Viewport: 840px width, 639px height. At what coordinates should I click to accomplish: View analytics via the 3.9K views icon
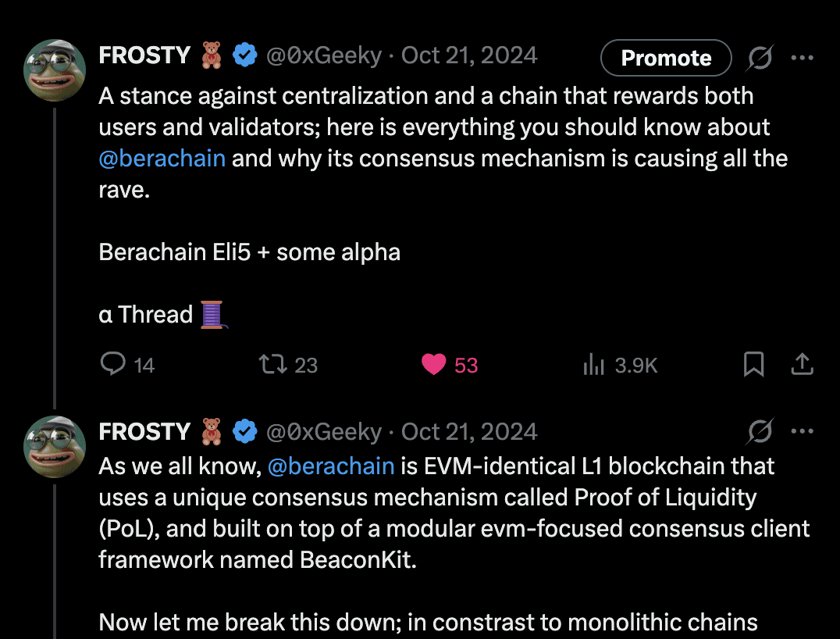[x=595, y=365]
